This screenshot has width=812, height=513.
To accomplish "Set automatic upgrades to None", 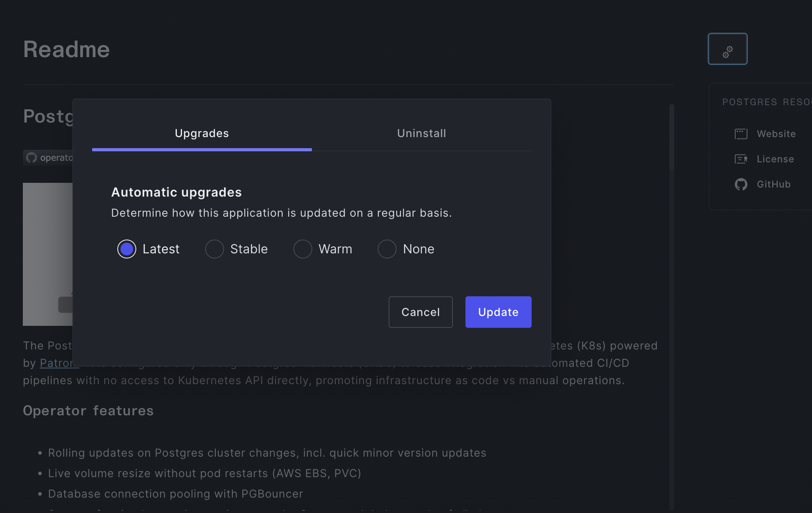I will pyautogui.click(x=387, y=249).
